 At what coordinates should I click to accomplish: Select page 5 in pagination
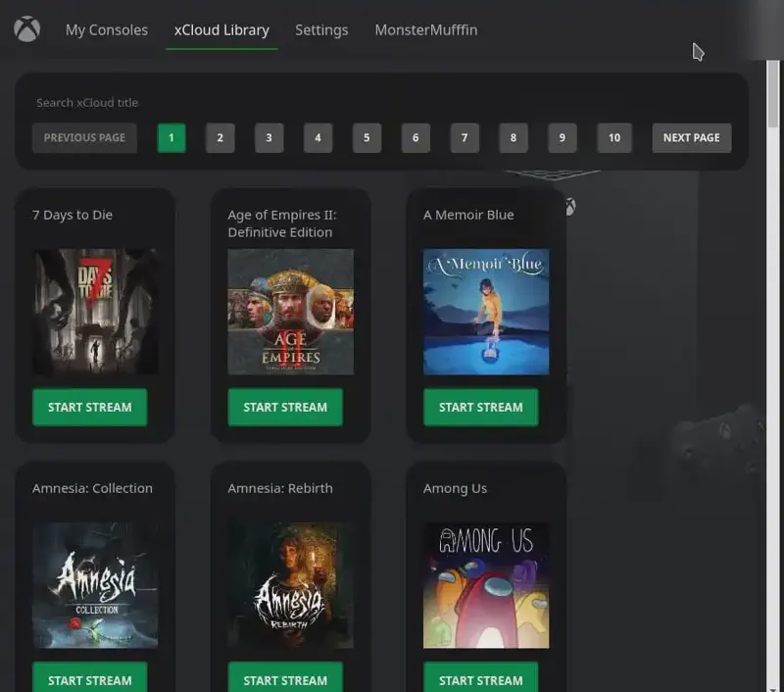367,137
